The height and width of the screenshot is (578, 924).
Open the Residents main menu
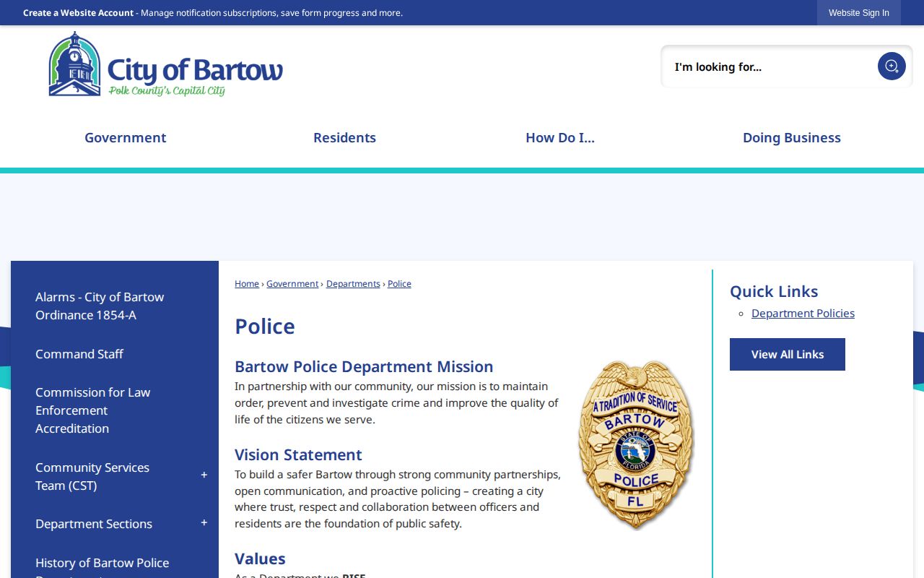coord(344,137)
